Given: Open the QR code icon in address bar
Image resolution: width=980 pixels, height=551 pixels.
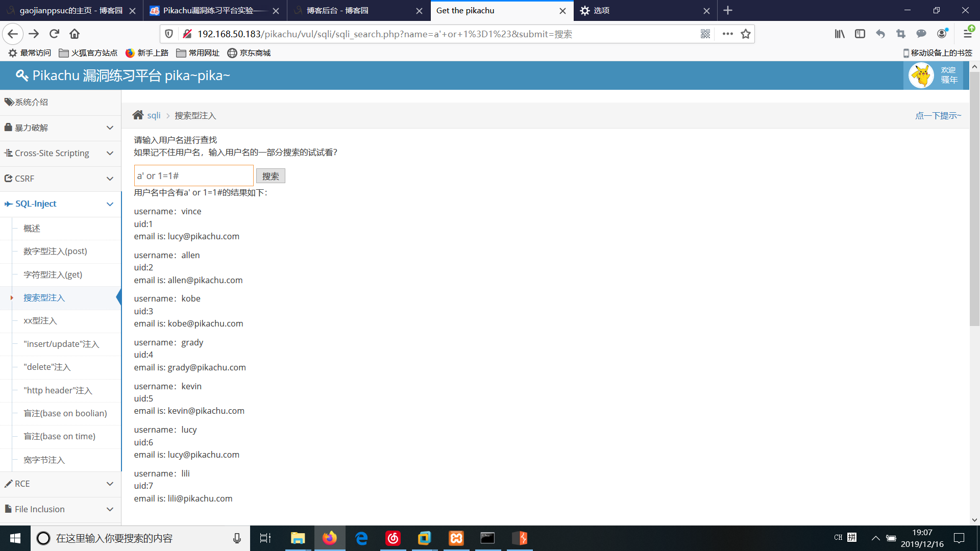Looking at the screenshot, I should (x=705, y=34).
